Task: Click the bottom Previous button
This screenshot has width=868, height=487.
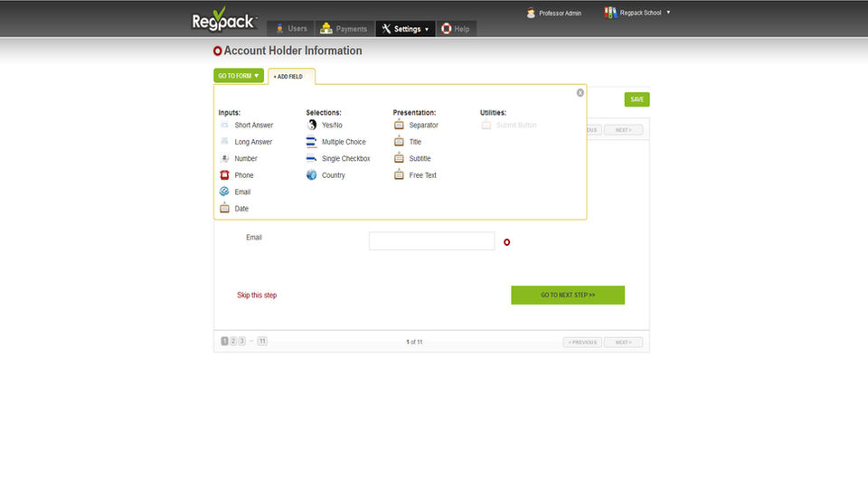Action: coord(582,342)
